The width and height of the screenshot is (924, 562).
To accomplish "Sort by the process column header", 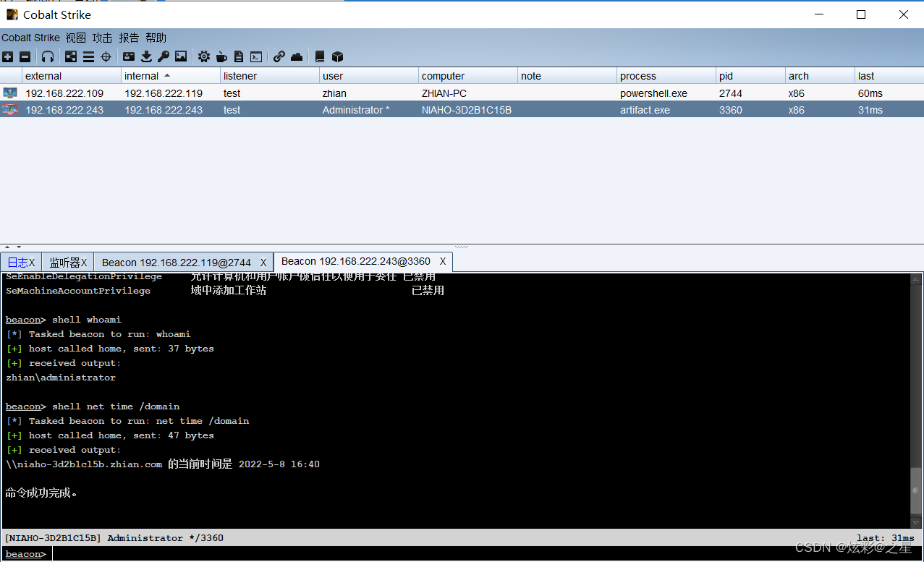I will pos(666,75).
